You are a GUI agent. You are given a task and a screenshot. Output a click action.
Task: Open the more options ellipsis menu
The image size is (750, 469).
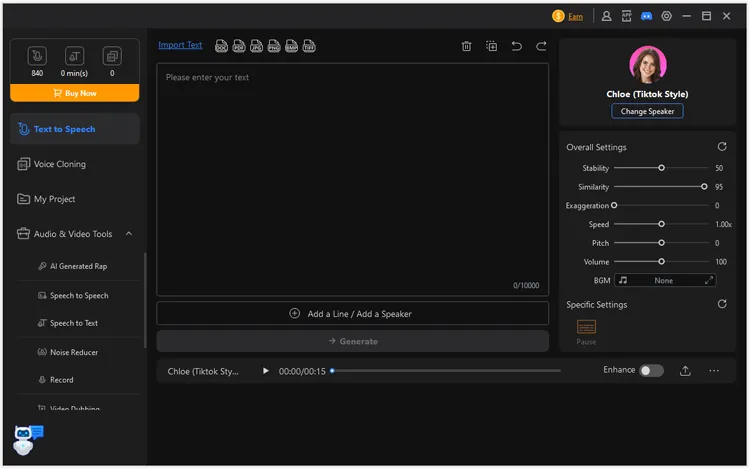(x=714, y=371)
